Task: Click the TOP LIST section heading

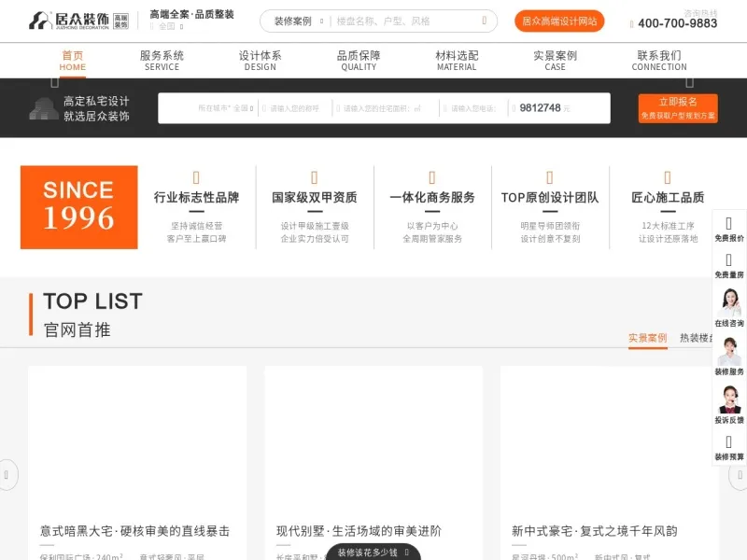Action: coord(92,301)
